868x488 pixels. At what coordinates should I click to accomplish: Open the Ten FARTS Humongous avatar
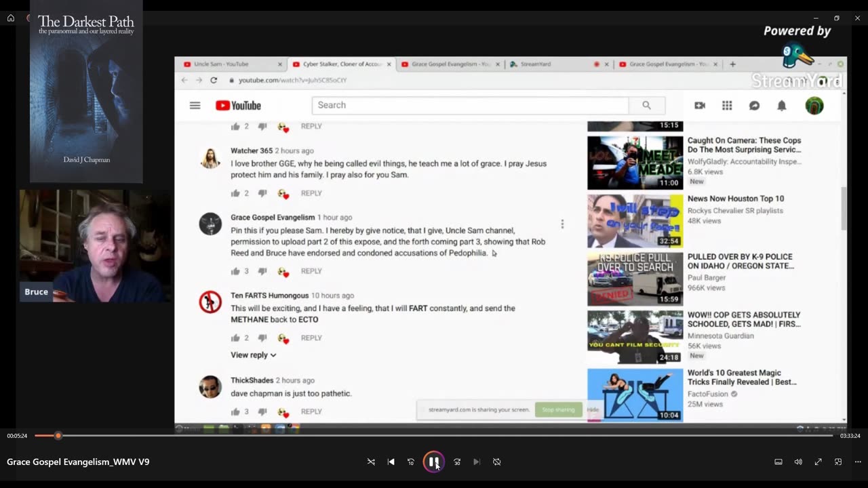[x=210, y=302]
